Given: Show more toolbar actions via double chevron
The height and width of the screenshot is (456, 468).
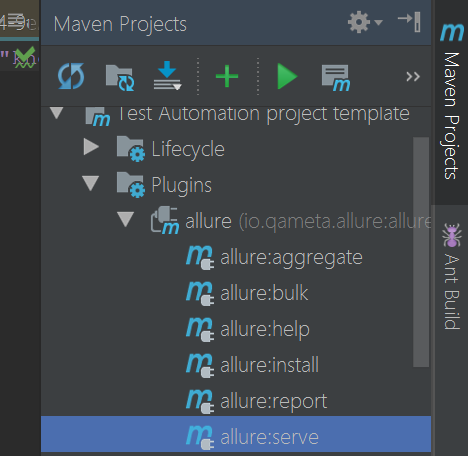Looking at the screenshot, I should 413,77.
